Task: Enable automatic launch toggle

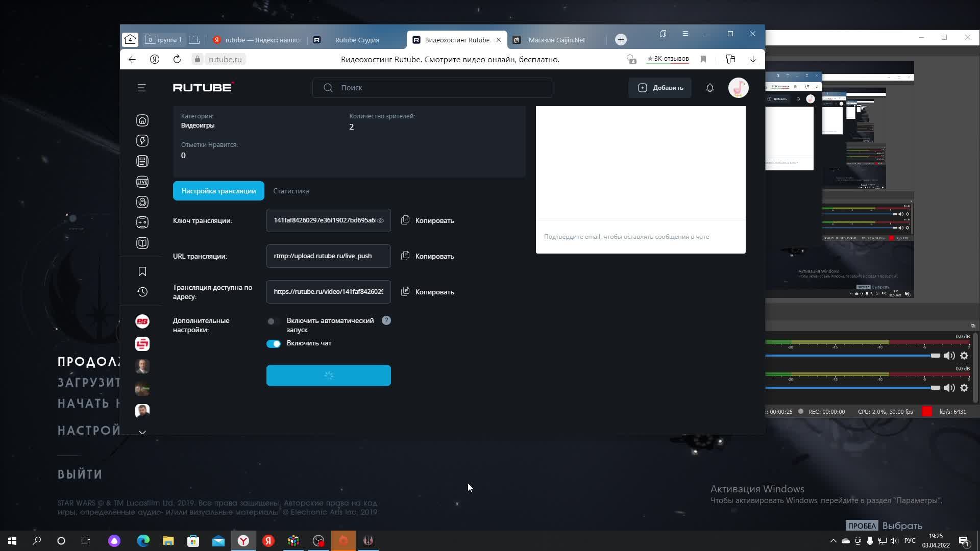Action: tap(273, 321)
